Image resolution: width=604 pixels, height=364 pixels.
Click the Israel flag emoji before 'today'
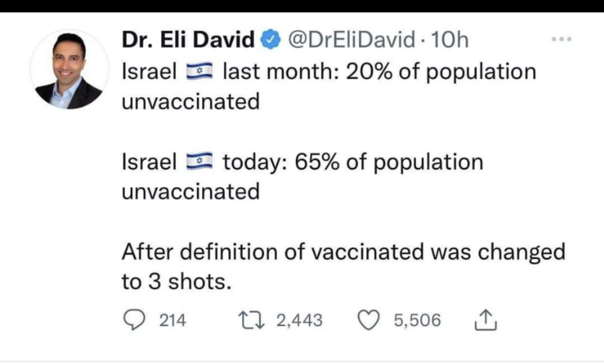pyautogui.click(x=200, y=162)
